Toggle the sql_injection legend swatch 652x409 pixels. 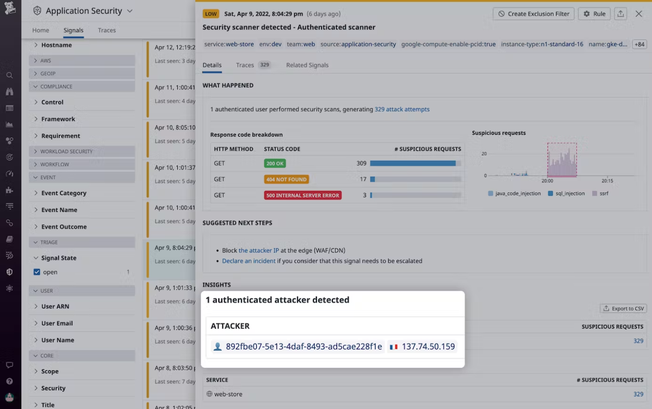click(x=550, y=193)
